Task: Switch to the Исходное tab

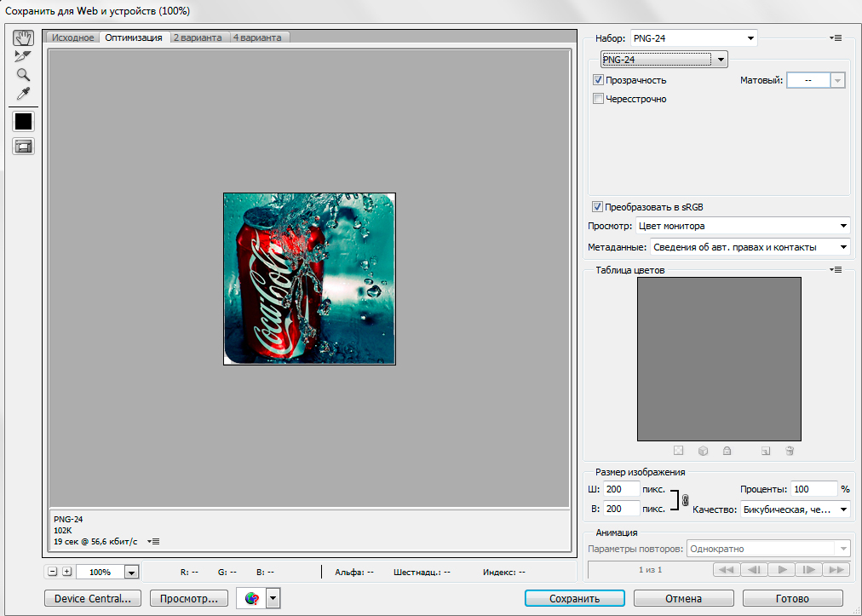Action: click(x=72, y=37)
